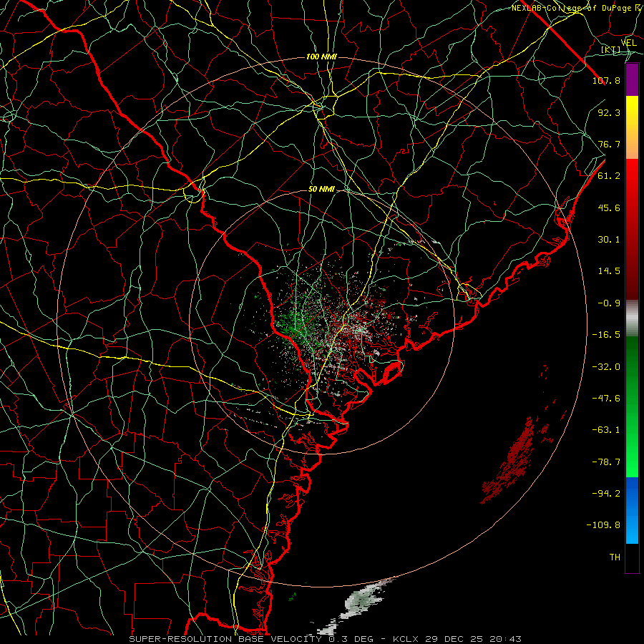Click the -109.8 value on velocity scale
This screenshot has width=644, height=644.
click(x=603, y=525)
